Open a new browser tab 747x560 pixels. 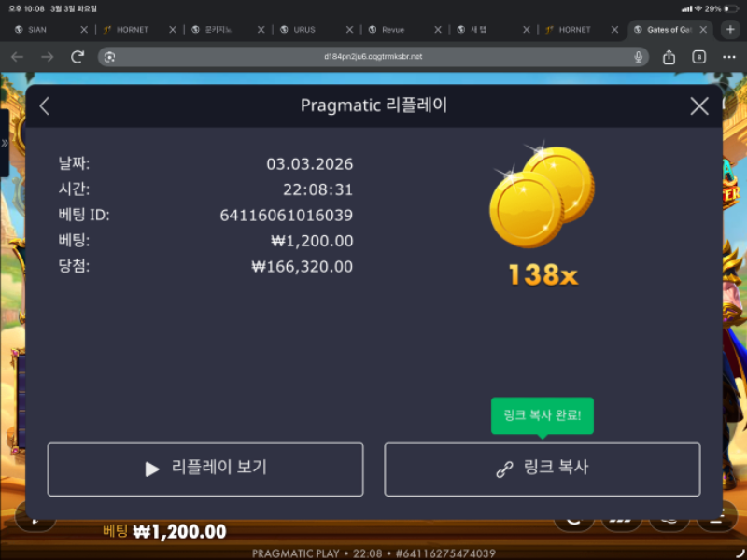730,29
